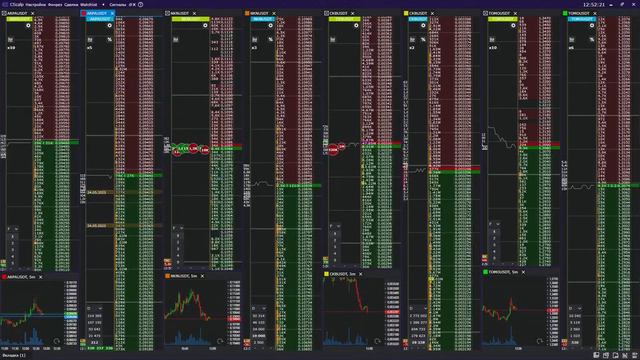640x360 pixels.
Task: Open the Сигналы menu
Action: (118, 4)
